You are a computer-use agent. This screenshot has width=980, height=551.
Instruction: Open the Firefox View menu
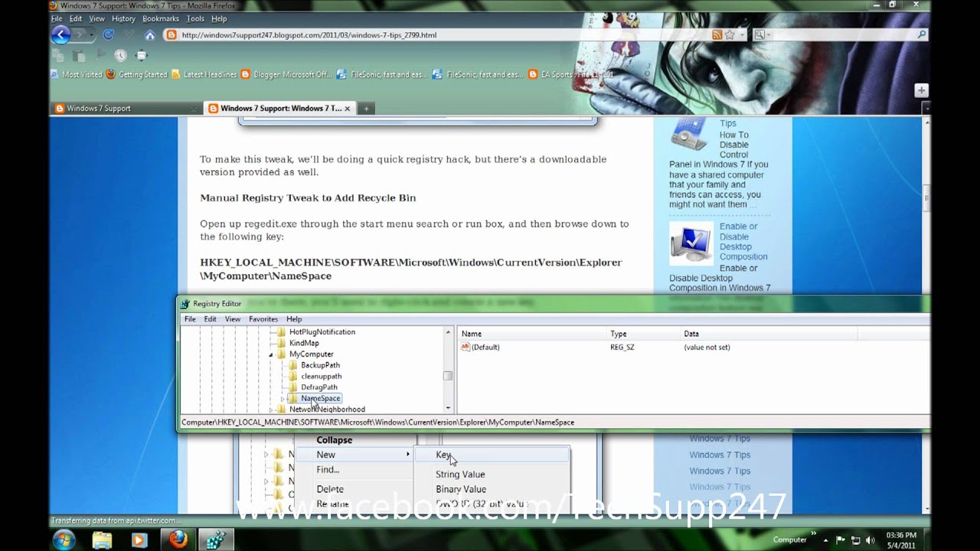[96, 18]
